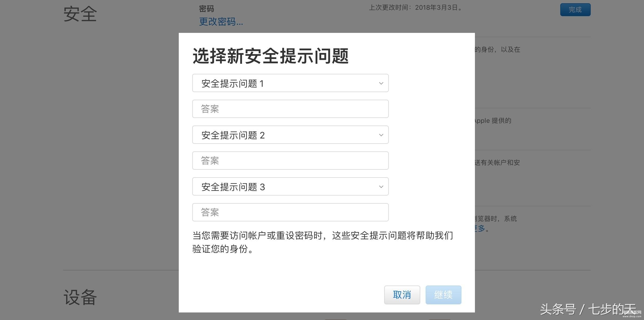Click the chevron arrow on 安全提示问题 2
Image resolution: width=644 pixels, height=320 pixels.
(x=381, y=135)
